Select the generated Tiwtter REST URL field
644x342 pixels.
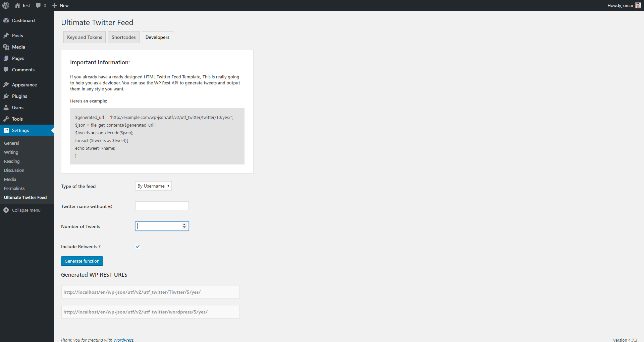tap(150, 292)
